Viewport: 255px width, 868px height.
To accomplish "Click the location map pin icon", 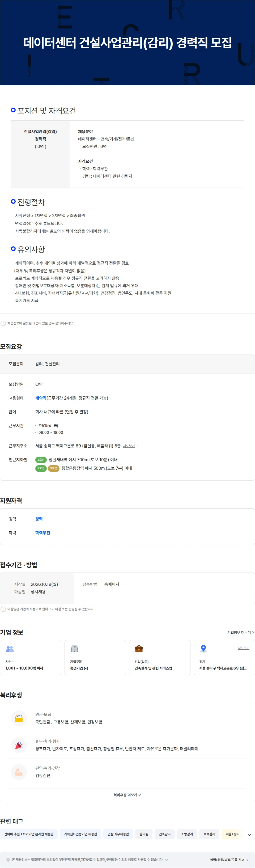I will (203, 649).
